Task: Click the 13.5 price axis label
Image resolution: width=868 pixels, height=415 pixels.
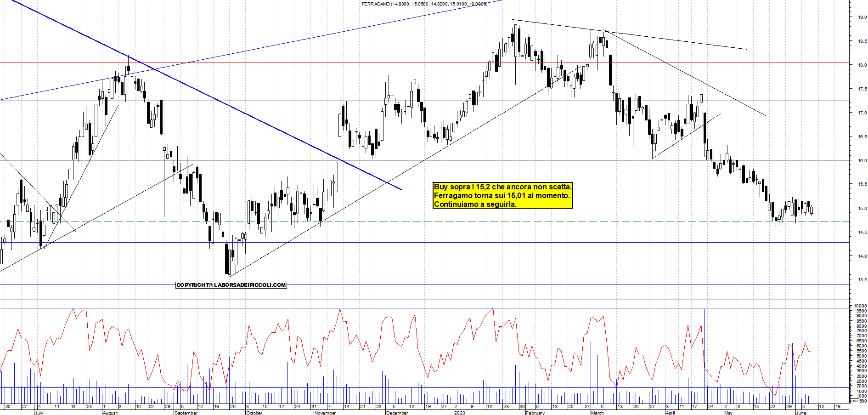Action: pos(862,279)
